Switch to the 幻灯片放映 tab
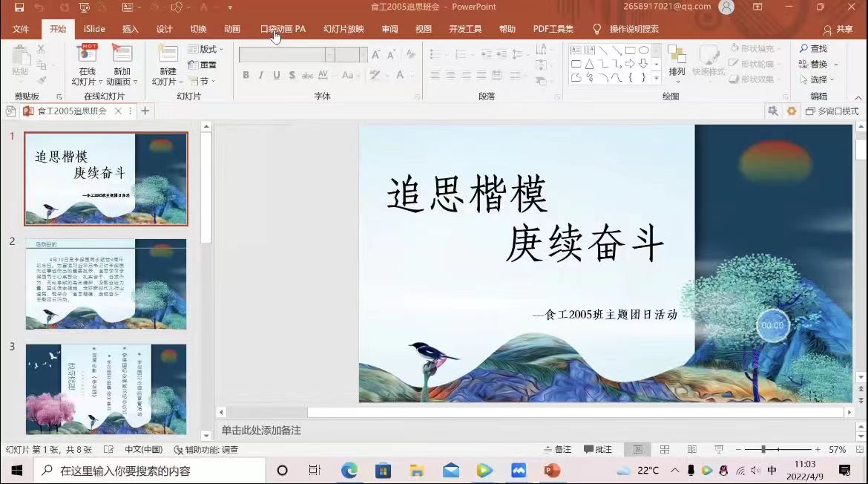The image size is (868, 484). (x=343, y=29)
